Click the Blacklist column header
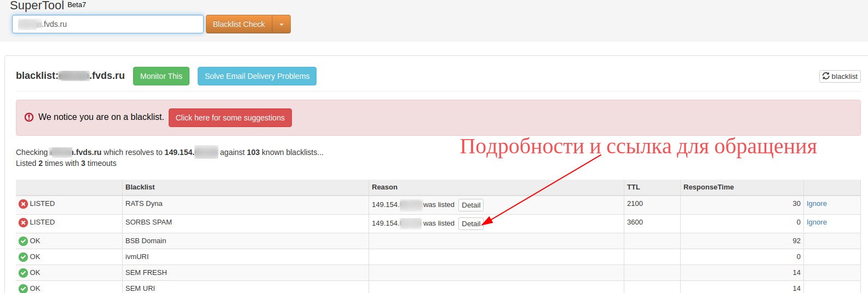868x293 pixels. click(x=140, y=187)
